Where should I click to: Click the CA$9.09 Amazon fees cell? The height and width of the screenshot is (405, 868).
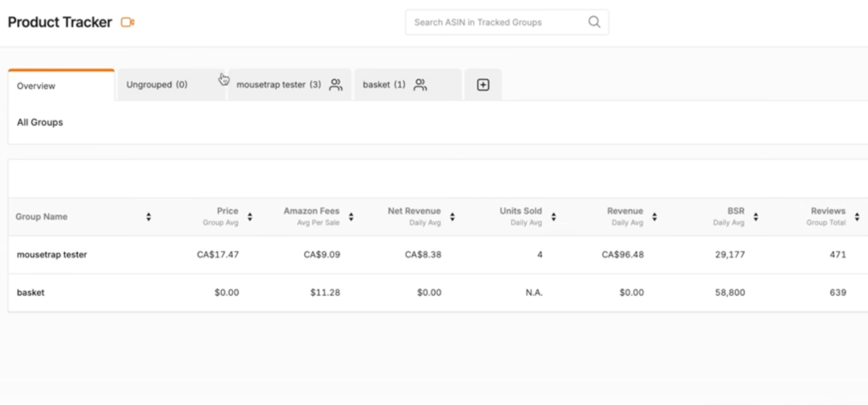(322, 254)
